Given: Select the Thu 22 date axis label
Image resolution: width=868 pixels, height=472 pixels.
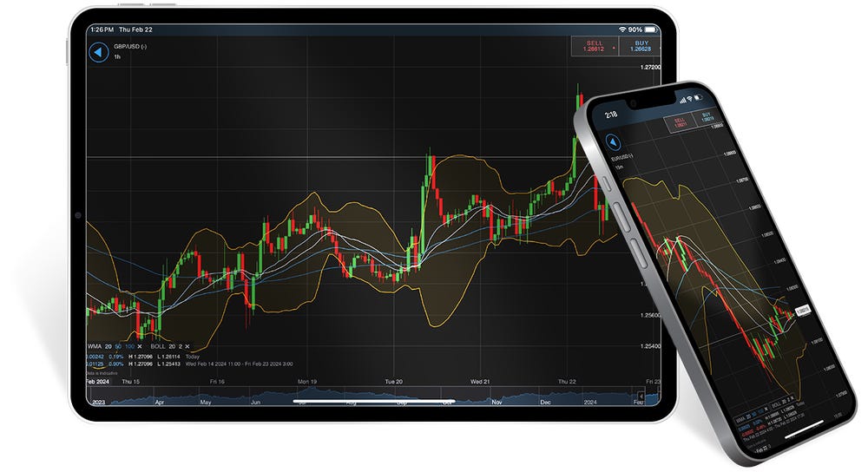Looking at the screenshot, I should coord(567,382).
